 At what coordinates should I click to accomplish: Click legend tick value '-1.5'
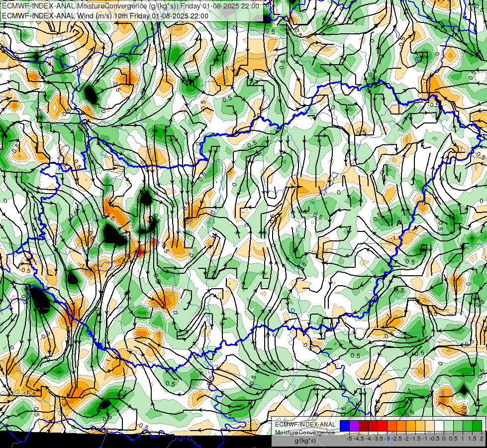415,439
